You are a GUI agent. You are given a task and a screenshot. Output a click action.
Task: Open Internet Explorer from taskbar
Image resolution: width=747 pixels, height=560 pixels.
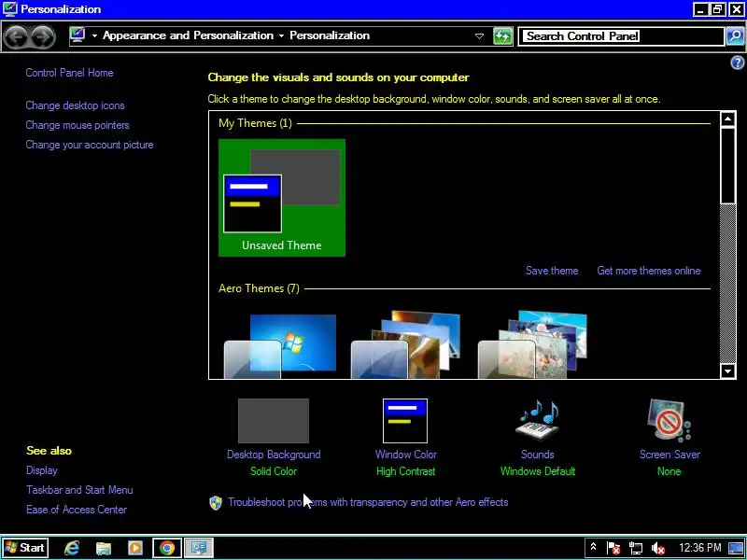72,548
